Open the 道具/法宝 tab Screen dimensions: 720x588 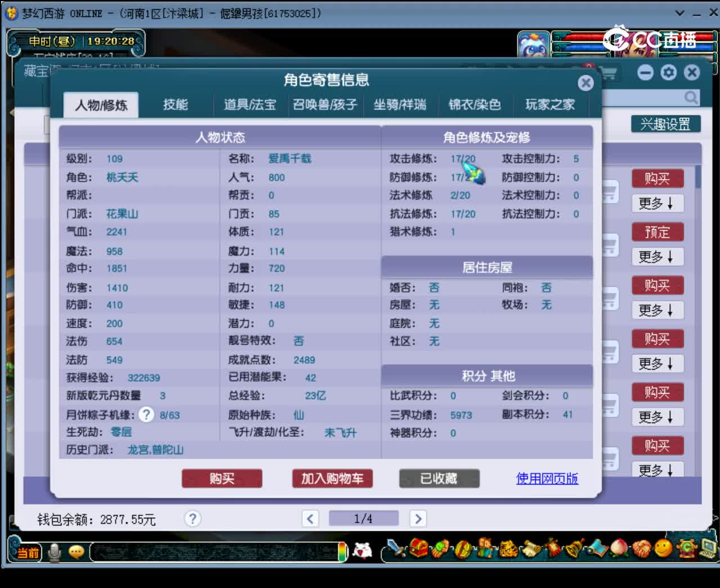point(250,105)
